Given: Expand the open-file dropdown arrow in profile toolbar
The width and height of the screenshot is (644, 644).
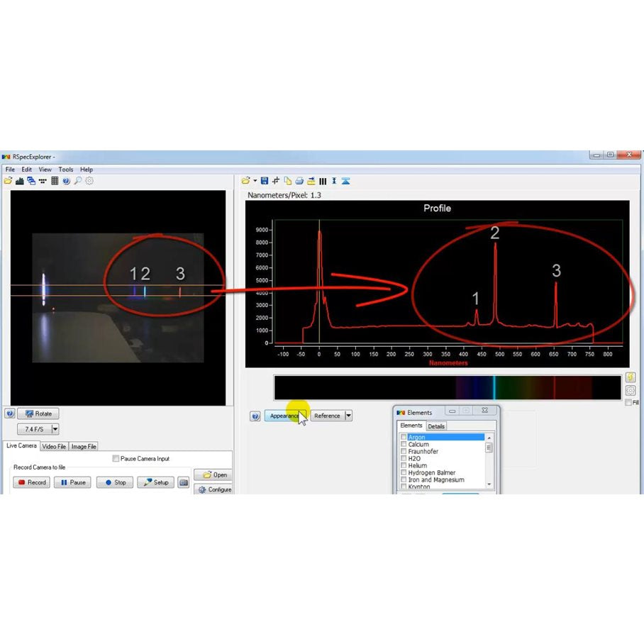Looking at the screenshot, I should pos(254,181).
